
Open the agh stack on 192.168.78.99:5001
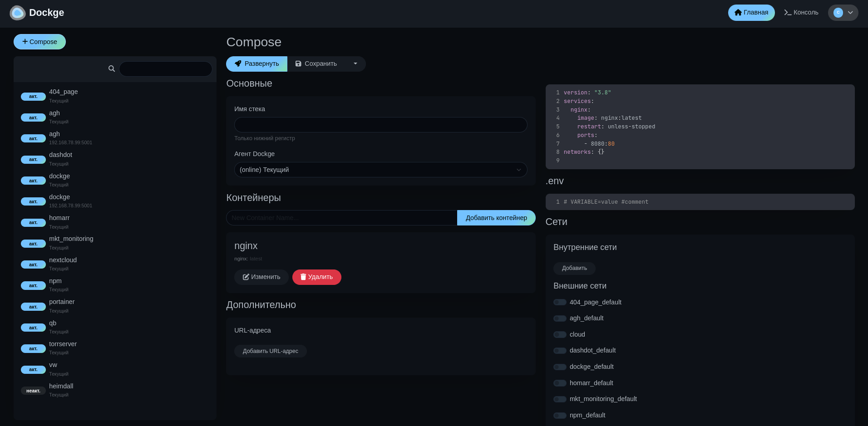[115, 138]
